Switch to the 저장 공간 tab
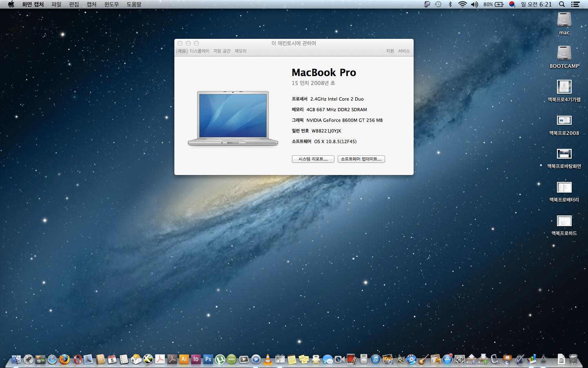The width and height of the screenshot is (588, 368). 222,51
